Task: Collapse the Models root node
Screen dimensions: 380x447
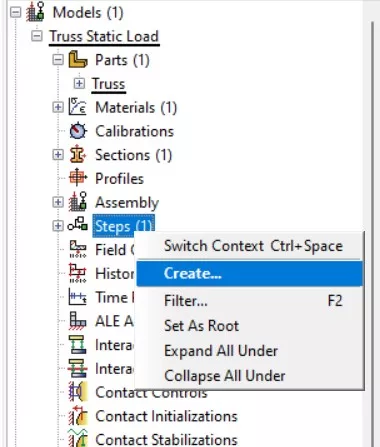Action: [x=15, y=13]
